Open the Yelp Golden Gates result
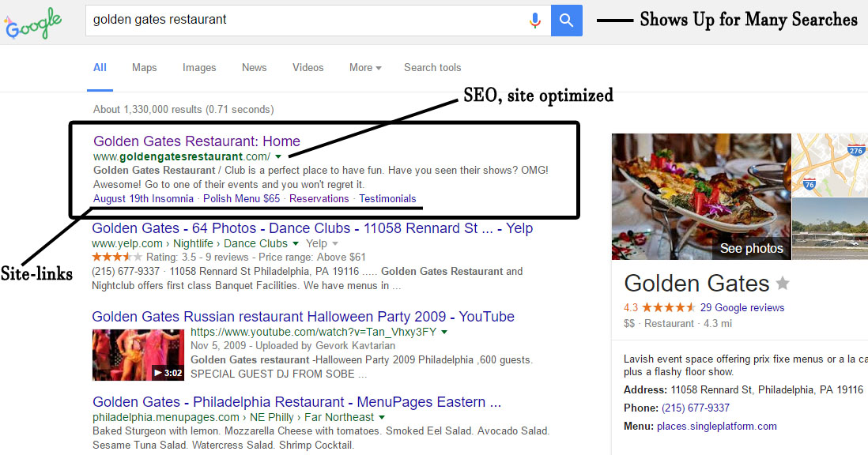 click(x=312, y=228)
